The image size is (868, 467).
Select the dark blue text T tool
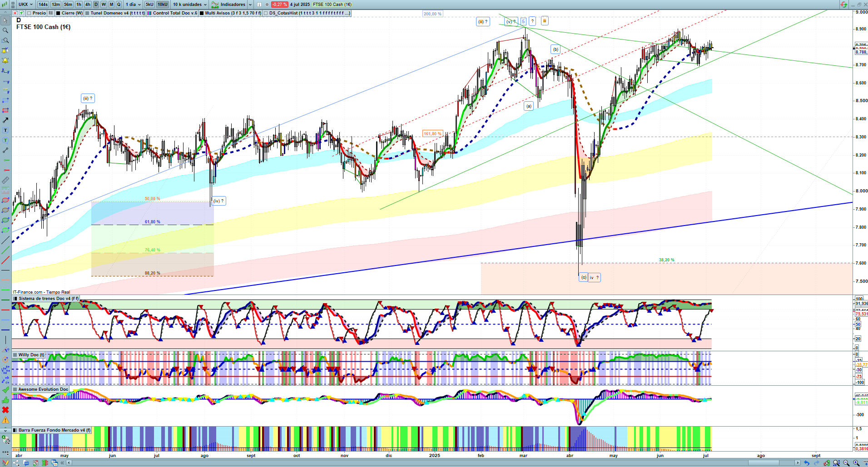[5, 130]
